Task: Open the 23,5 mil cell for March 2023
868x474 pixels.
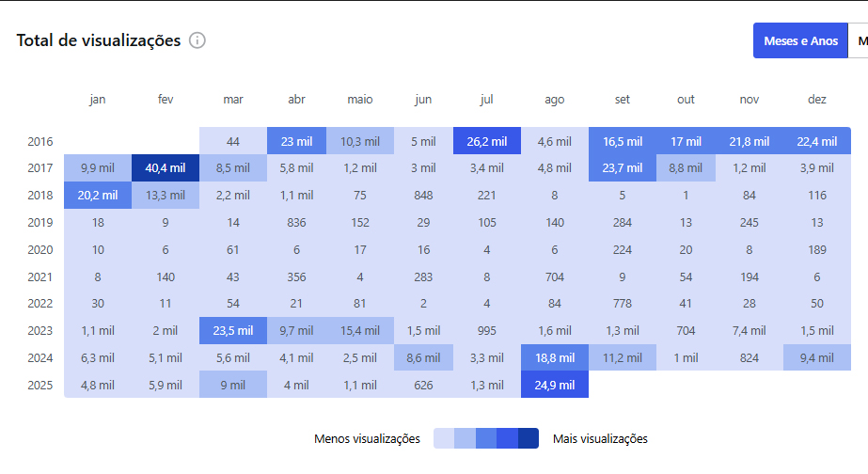Action: [x=233, y=330]
